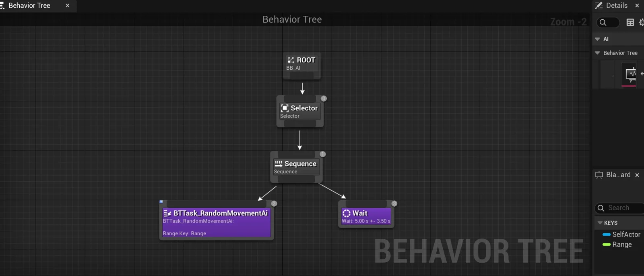The height and width of the screenshot is (276, 644).
Task: Select the Selector node title
Action: [x=304, y=108]
